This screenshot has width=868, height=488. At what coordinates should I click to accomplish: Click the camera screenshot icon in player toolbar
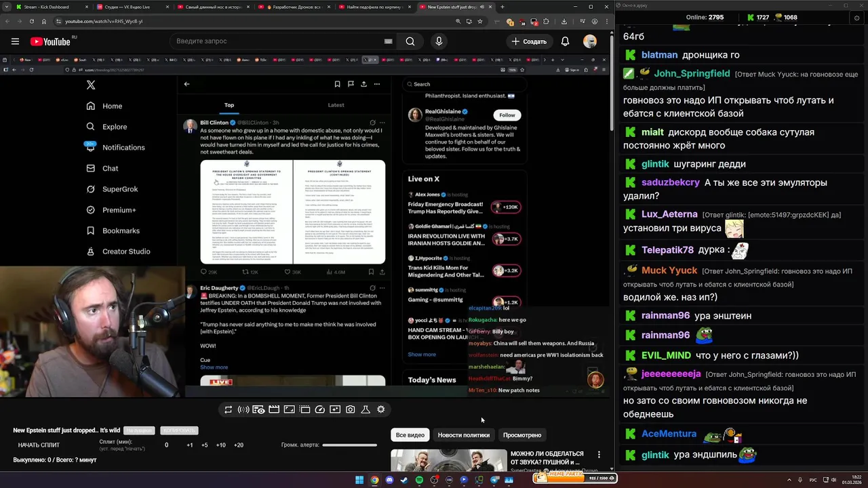click(x=351, y=409)
